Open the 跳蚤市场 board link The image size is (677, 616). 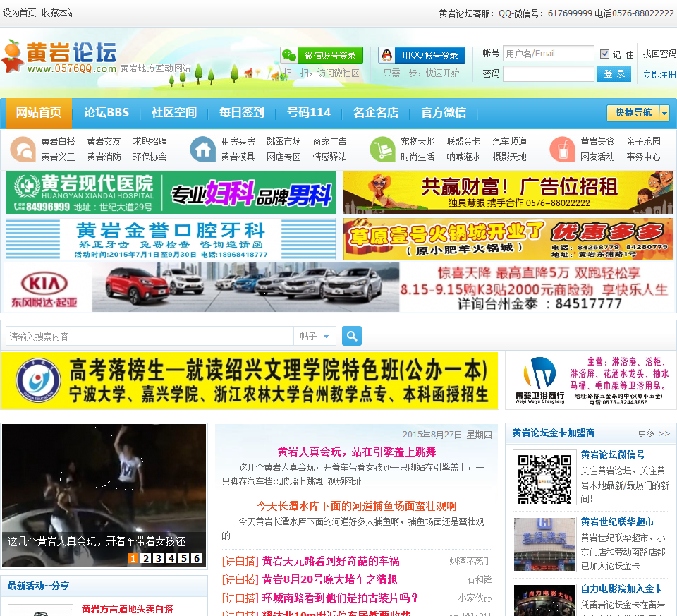283,141
